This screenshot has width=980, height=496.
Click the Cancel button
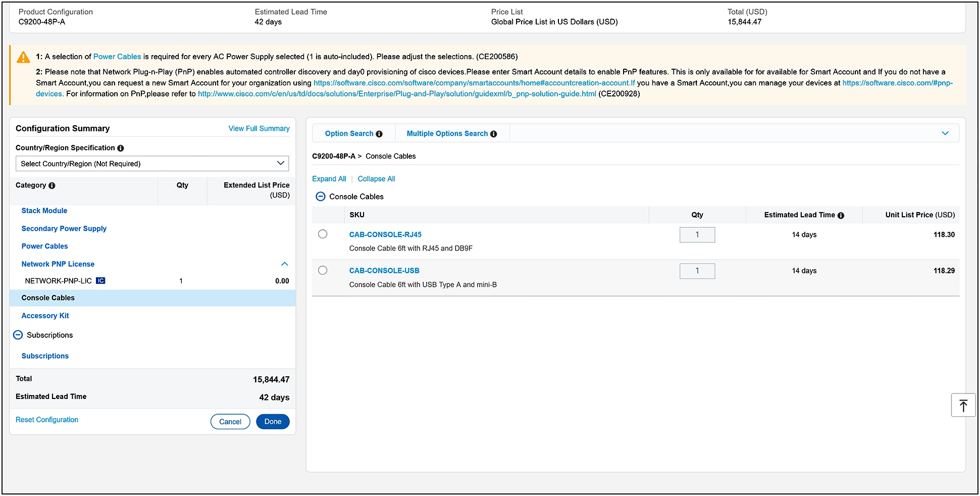(230, 422)
